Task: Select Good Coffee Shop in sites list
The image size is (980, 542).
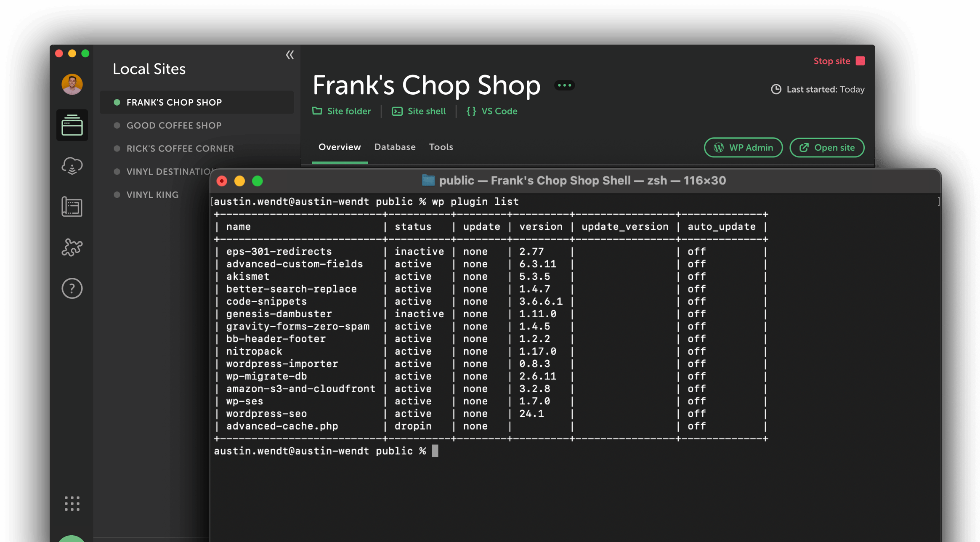Action: (174, 125)
